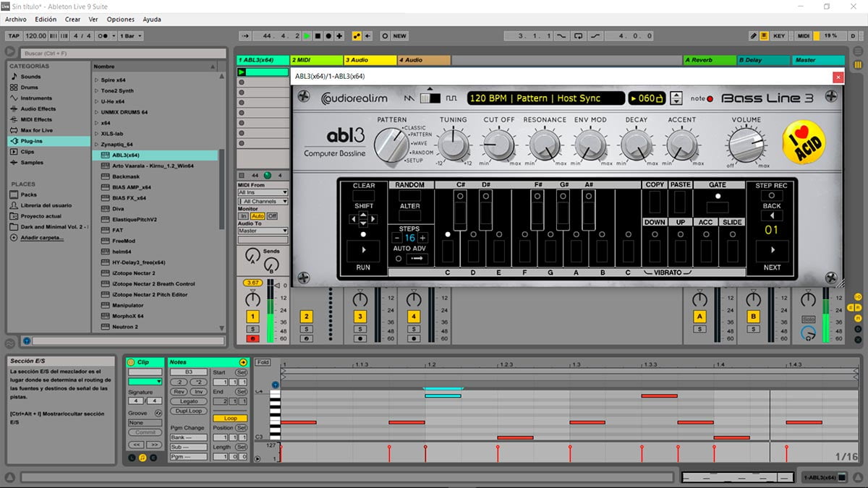Image resolution: width=868 pixels, height=488 pixels.
Task: Open All Channels dropdown
Action: tap(263, 201)
